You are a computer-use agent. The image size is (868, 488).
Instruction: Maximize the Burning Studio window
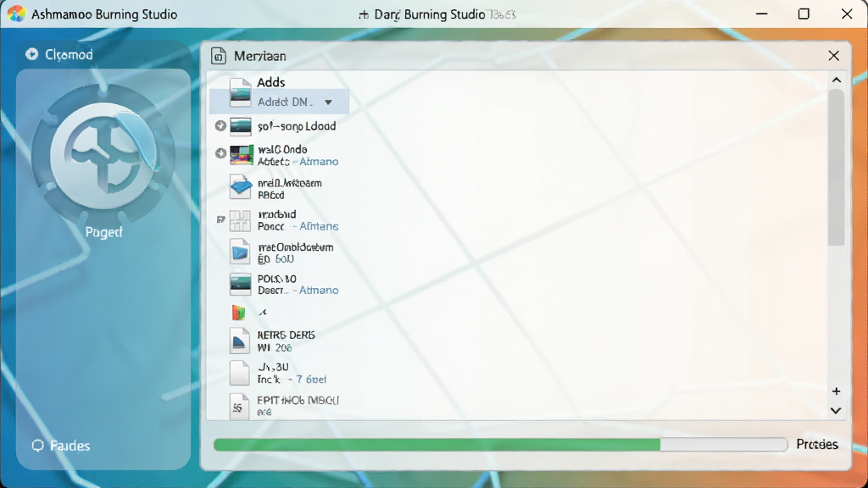pos(804,14)
